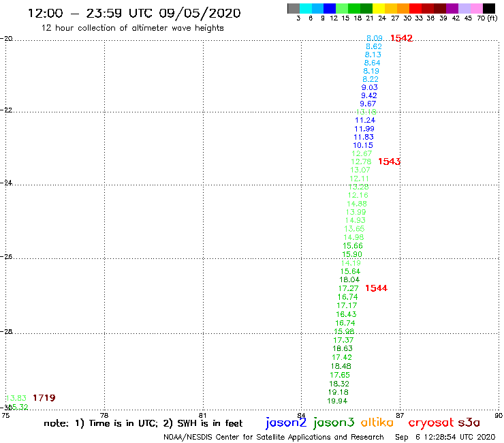Select the blue reading 9.42
The image size is (504, 443).
coord(369,95)
